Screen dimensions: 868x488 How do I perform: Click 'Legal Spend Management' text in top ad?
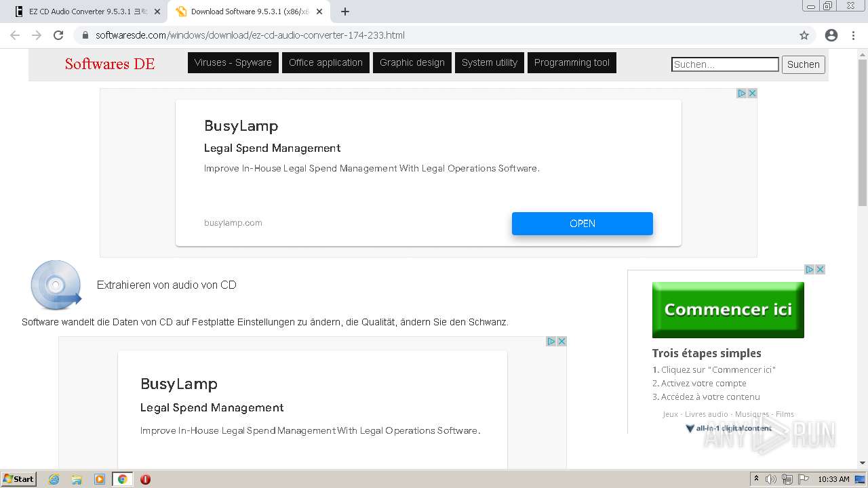pyautogui.click(x=273, y=148)
